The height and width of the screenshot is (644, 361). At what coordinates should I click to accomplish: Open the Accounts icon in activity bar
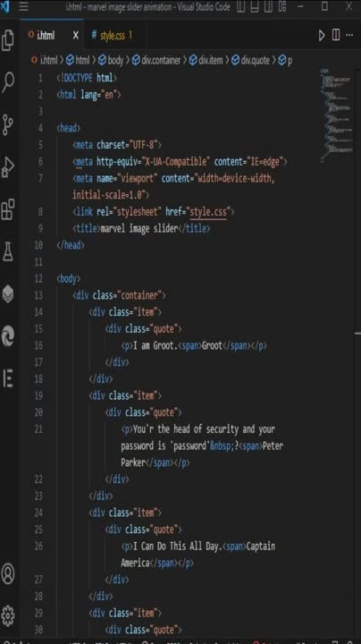pyautogui.click(x=8, y=573)
